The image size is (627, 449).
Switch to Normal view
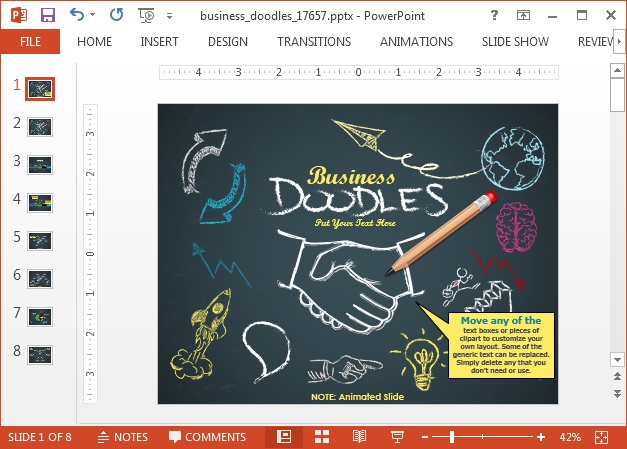pyautogui.click(x=284, y=437)
